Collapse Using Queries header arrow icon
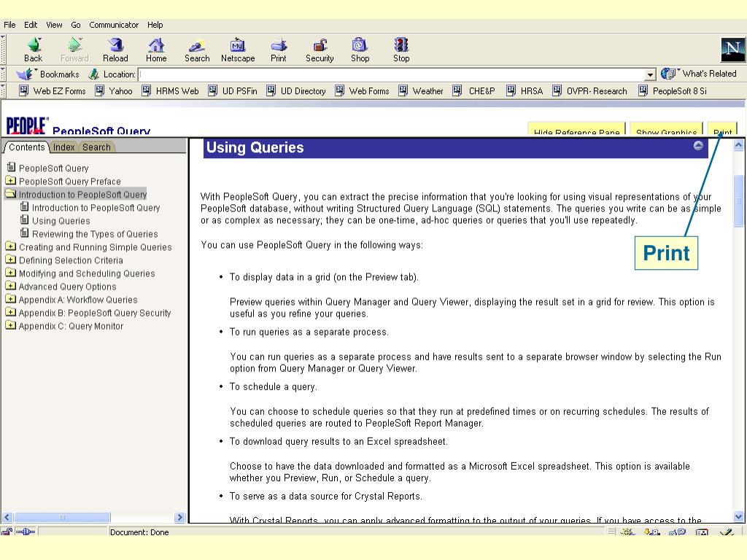Screen dimensions: 747x560 [x=698, y=146]
